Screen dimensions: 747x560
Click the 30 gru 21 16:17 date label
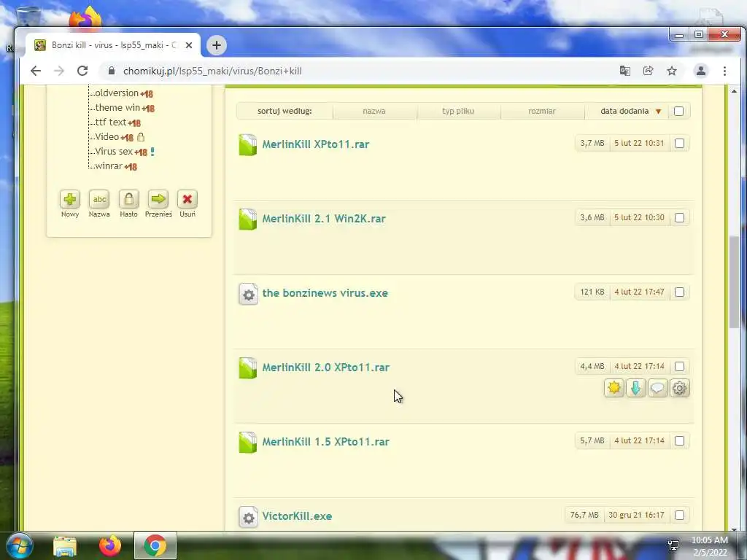click(636, 515)
